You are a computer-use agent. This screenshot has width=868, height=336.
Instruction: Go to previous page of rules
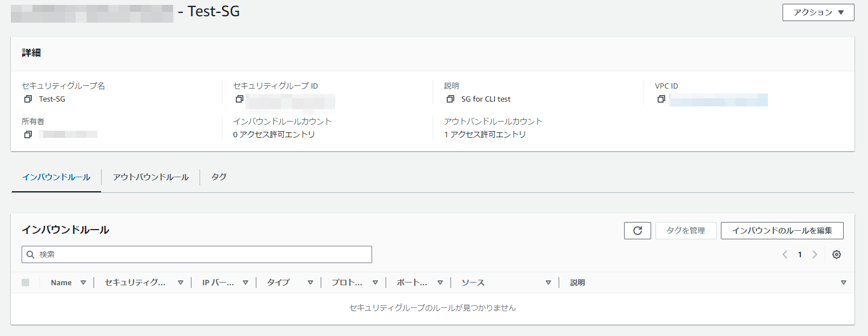pos(785,254)
